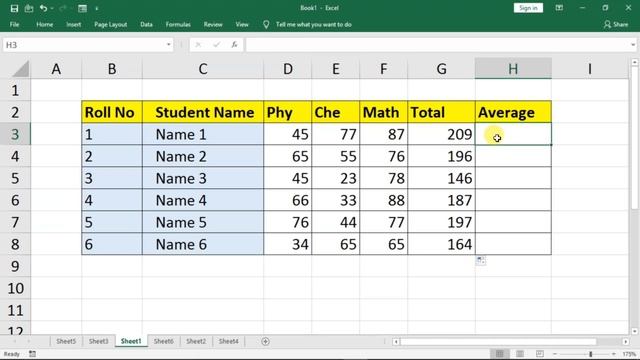Click the Sign in button

(x=528, y=8)
